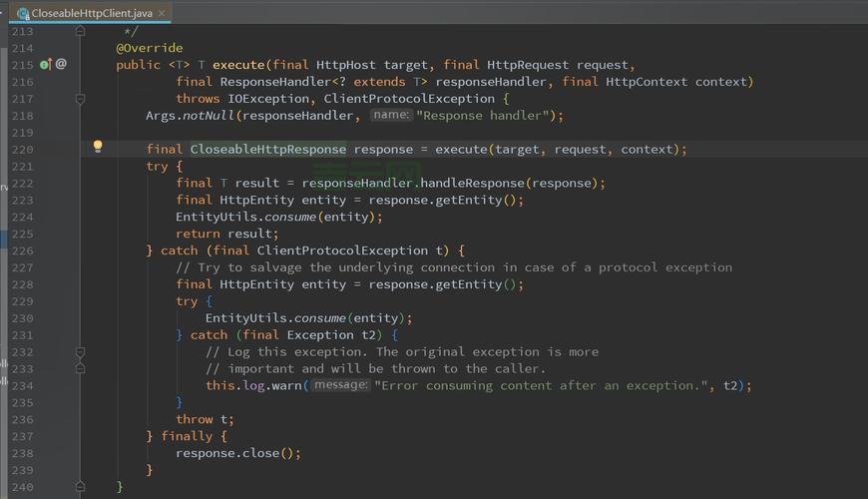
Task: Click the "name:" parameter hint
Action: pos(391,116)
